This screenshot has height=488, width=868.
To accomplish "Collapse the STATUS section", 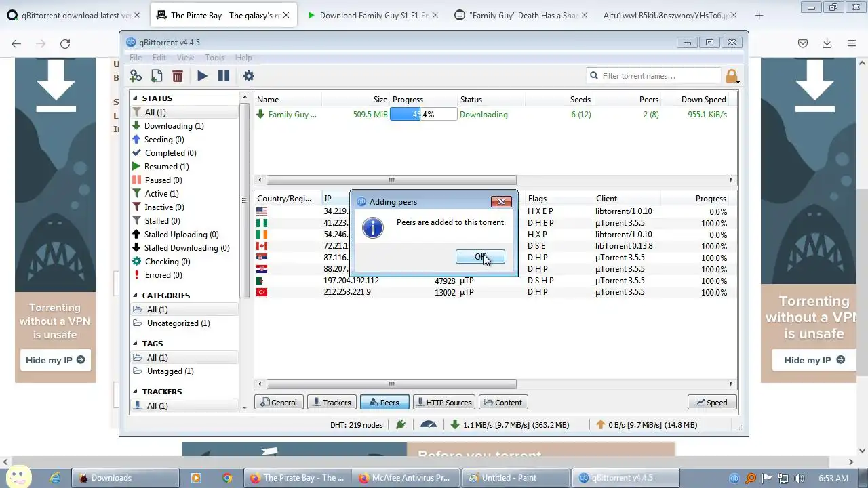I will click(x=135, y=98).
